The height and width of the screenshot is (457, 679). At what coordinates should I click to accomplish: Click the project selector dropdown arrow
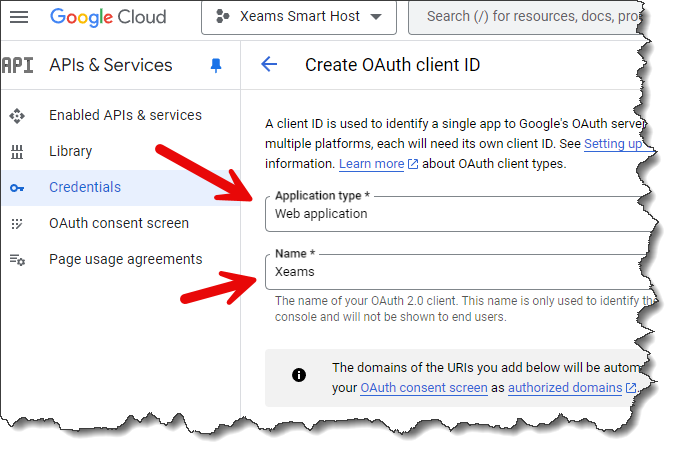(x=376, y=17)
